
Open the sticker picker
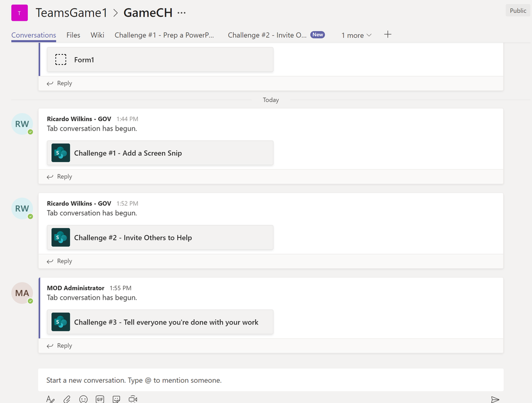pyautogui.click(x=117, y=399)
